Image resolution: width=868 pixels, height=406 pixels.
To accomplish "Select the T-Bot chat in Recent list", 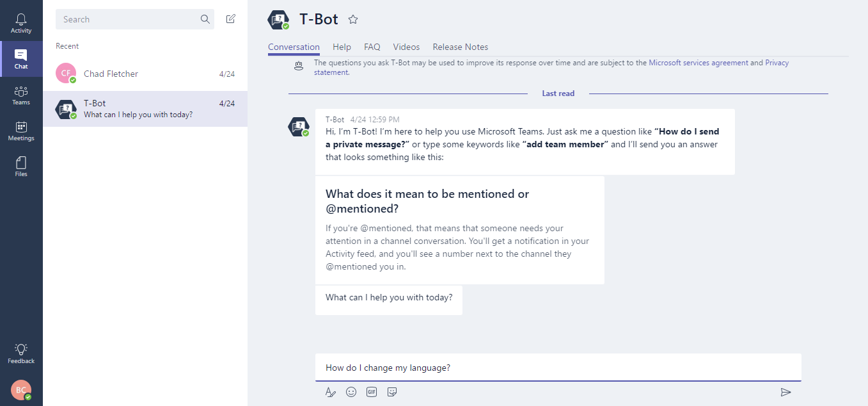I will [x=145, y=109].
